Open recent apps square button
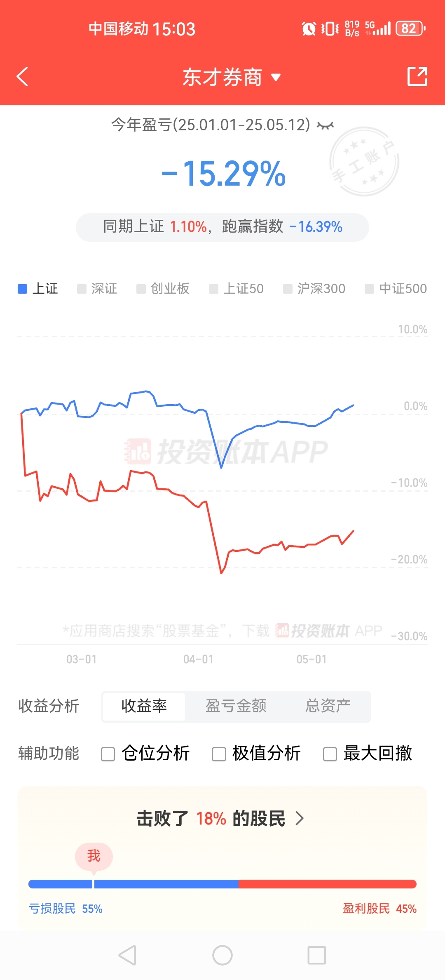Image resolution: width=445 pixels, height=980 pixels. click(x=317, y=955)
